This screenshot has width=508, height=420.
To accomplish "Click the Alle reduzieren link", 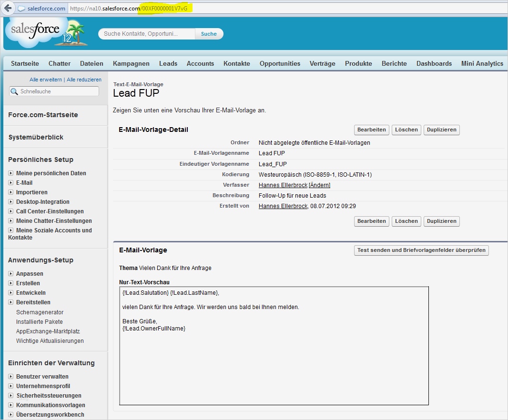I will 84,80.
